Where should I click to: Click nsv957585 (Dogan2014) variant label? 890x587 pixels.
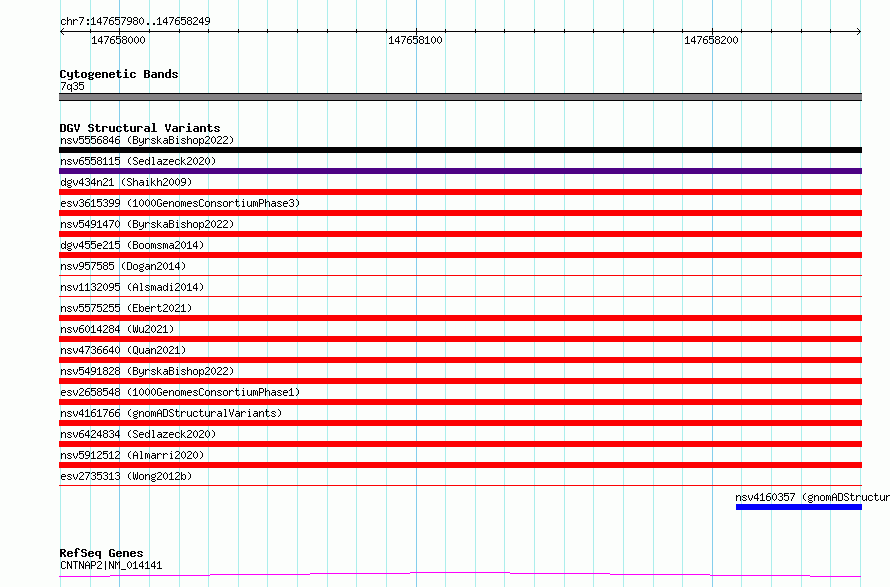click(x=123, y=266)
